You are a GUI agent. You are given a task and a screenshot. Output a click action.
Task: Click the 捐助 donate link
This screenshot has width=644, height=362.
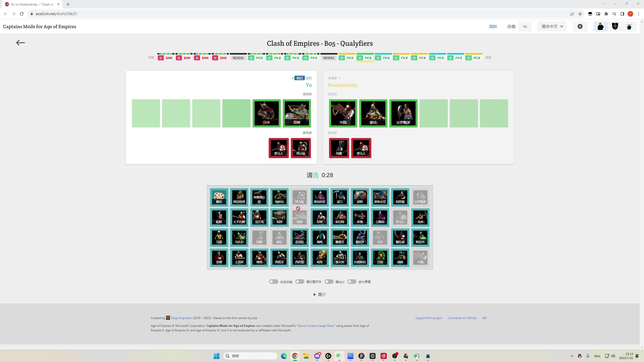tap(493, 27)
